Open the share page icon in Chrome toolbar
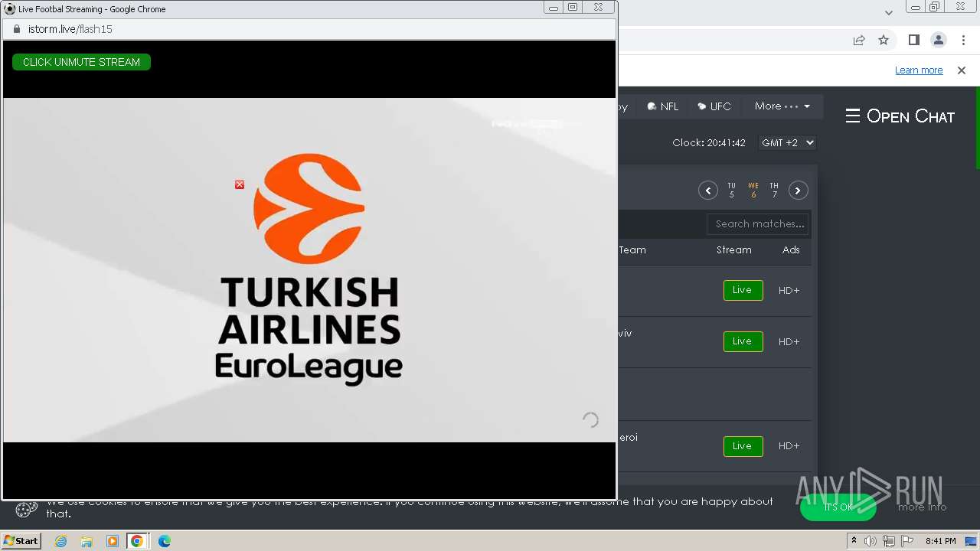Image resolution: width=980 pixels, height=551 pixels. [x=859, y=40]
